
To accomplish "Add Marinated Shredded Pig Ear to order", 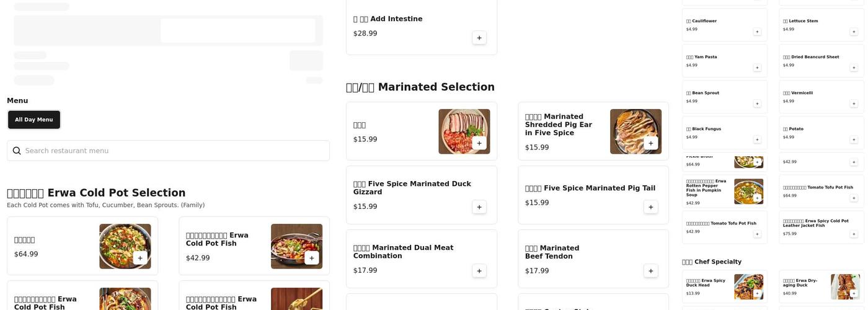I will point(650,143).
